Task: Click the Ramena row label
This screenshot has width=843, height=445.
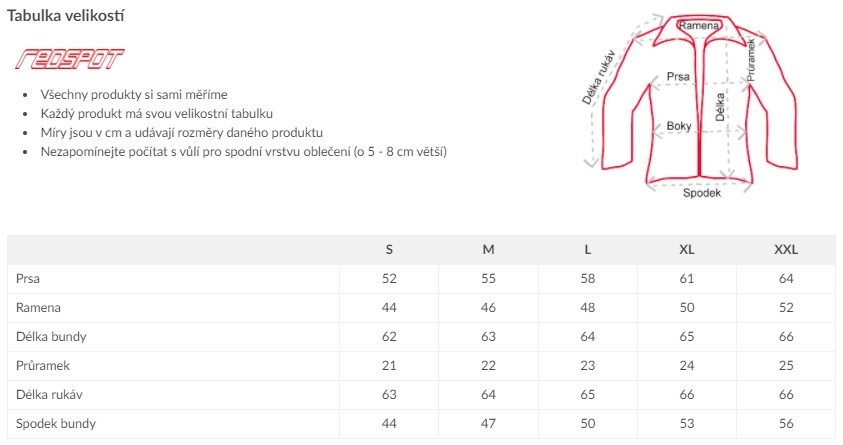Action: point(38,307)
